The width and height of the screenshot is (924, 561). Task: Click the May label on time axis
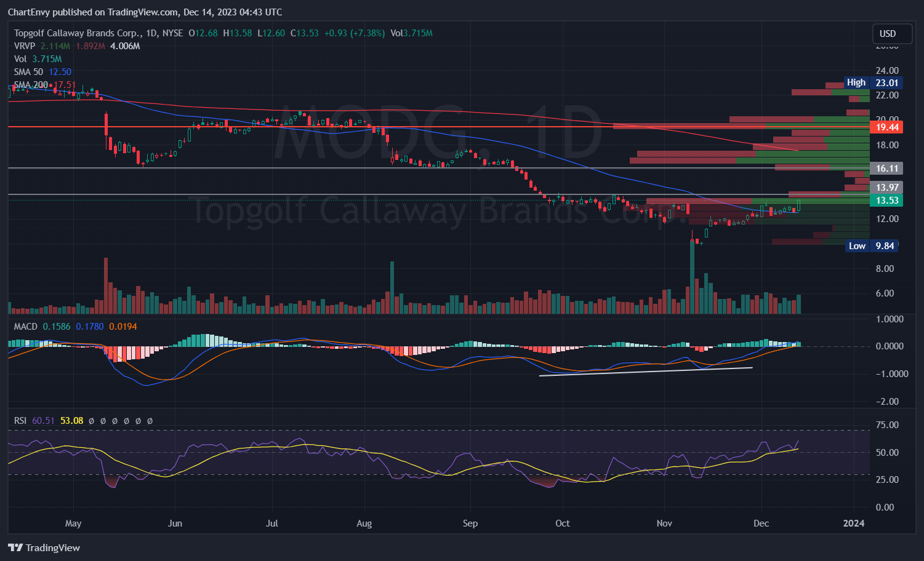coord(73,523)
